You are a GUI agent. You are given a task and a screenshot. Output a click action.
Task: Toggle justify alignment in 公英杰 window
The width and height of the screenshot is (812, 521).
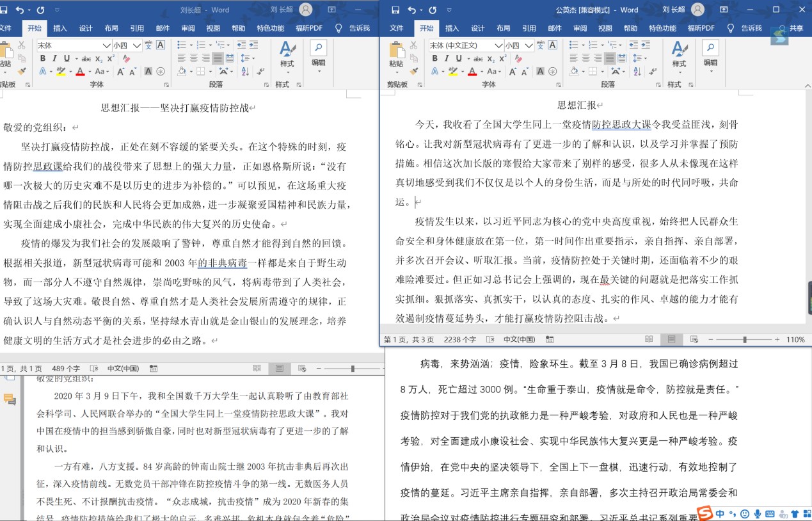pos(610,58)
